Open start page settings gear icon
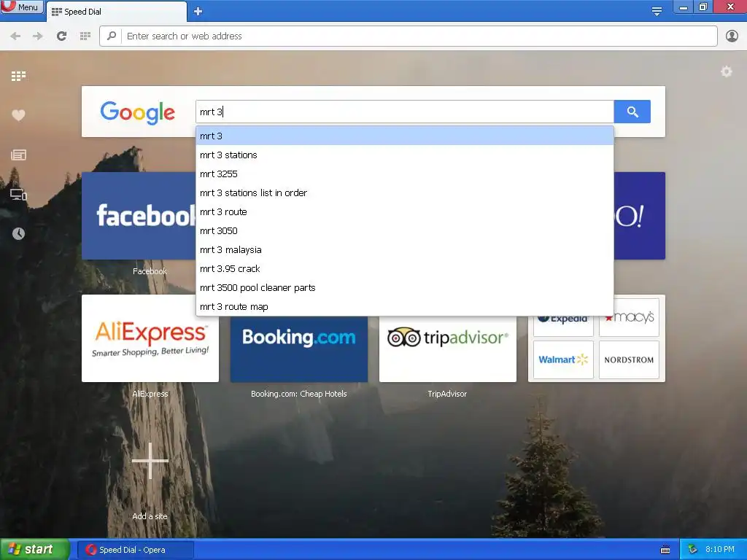The width and height of the screenshot is (747, 560). tap(726, 71)
